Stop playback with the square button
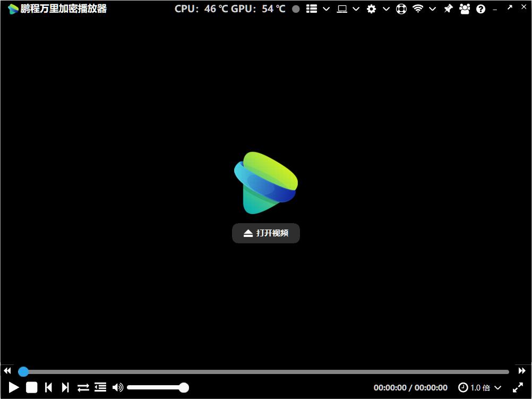Viewport: 532px width, 399px height. click(31, 387)
